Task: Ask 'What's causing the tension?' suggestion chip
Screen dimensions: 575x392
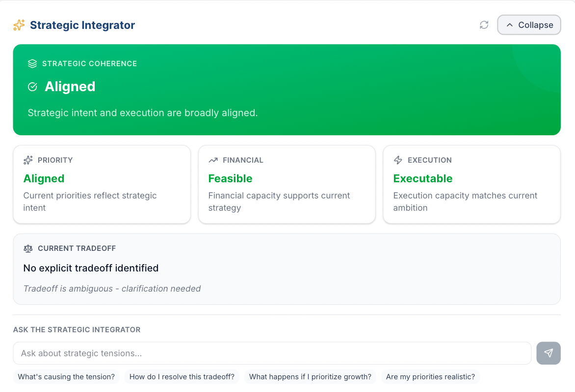Action: [66, 377]
